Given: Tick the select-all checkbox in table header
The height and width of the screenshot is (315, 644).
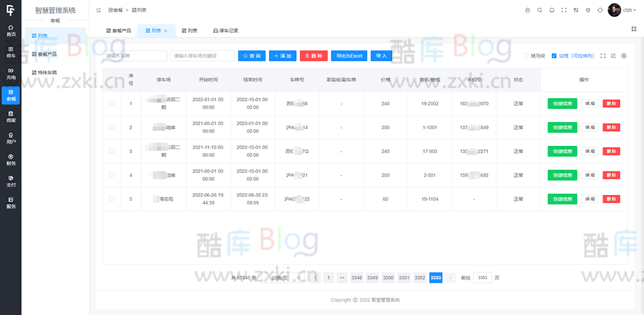Looking at the screenshot, I should [x=112, y=80].
